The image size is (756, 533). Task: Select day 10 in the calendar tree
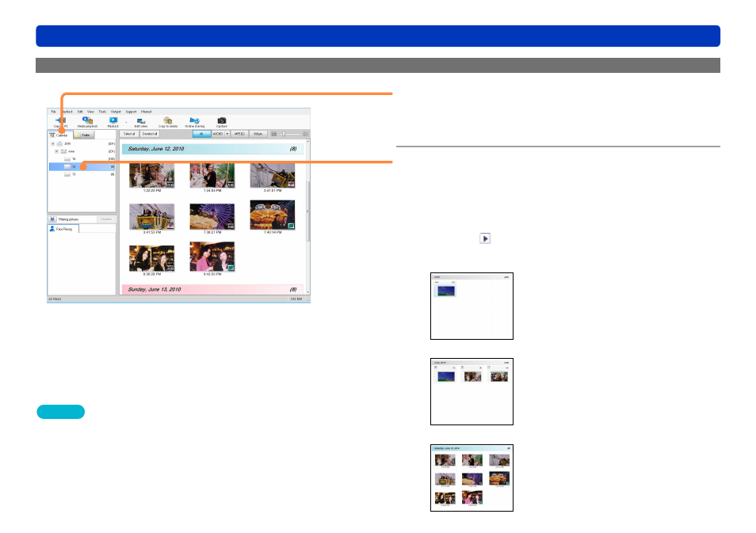pos(74,159)
